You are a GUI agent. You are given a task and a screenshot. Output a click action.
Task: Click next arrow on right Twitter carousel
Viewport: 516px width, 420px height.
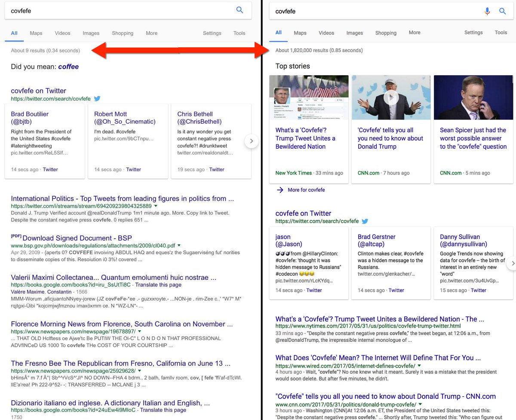coord(512,263)
